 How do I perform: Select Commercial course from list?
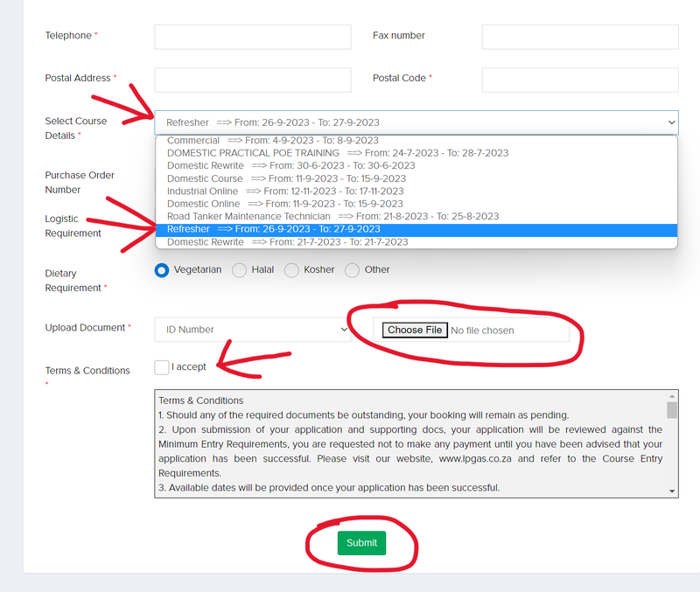pyautogui.click(x=272, y=141)
